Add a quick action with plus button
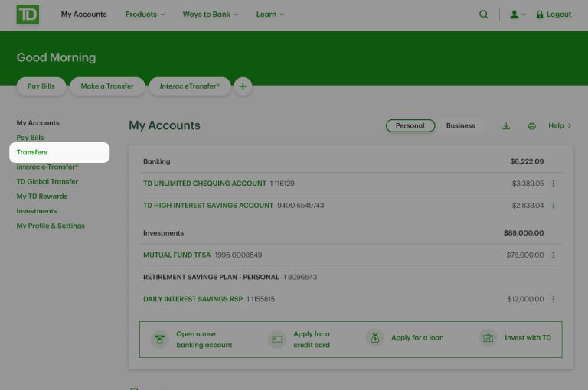588x390 pixels. [x=243, y=86]
